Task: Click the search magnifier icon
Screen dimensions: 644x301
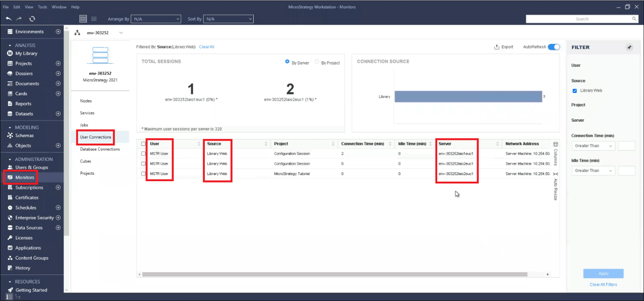Action: pos(634,19)
